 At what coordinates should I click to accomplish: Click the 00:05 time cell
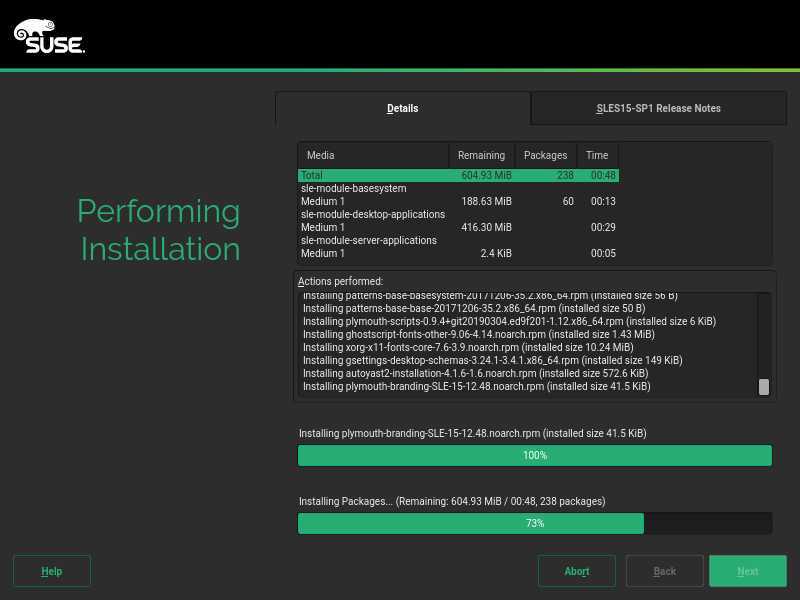[603, 254]
